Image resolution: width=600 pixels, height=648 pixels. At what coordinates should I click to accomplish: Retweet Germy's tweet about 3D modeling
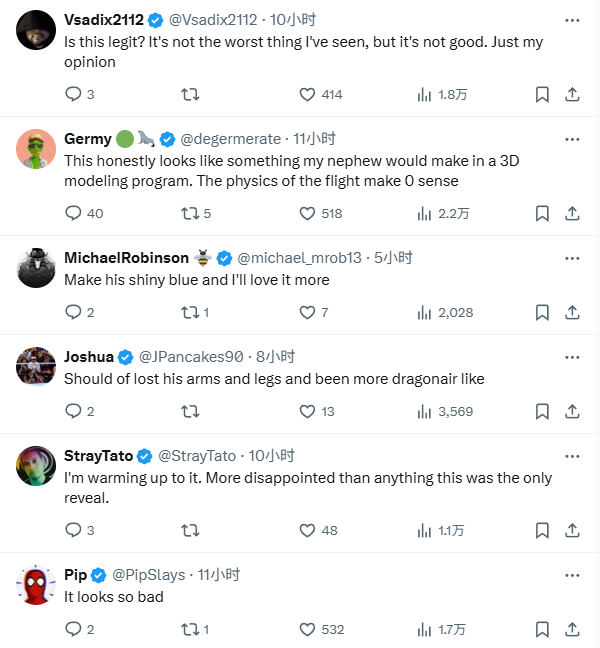pyautogui.click(x=190, y=213)
